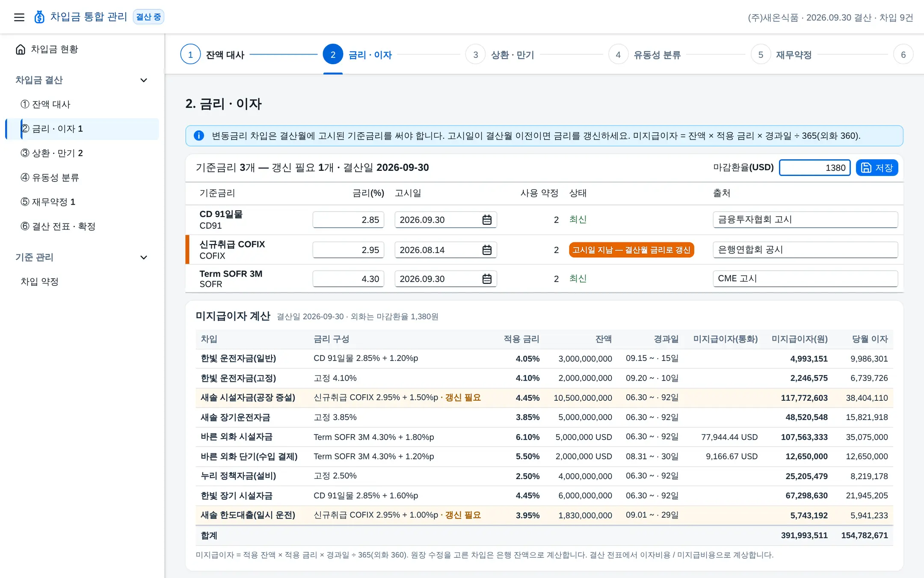The image size is (924, 578).
Task: Edit source field 은행연합회 공시
Action: [x=805, y=250]
